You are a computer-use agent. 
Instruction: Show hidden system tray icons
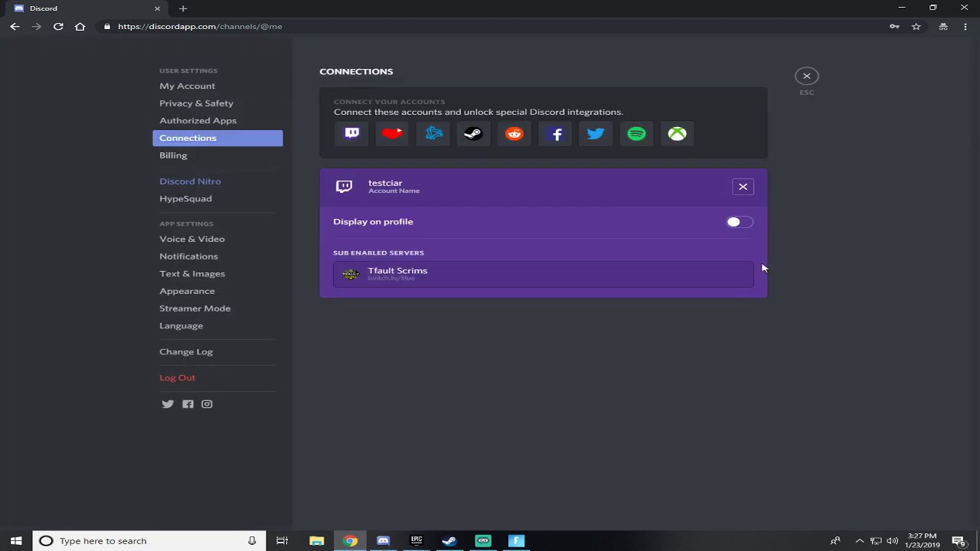859,541
